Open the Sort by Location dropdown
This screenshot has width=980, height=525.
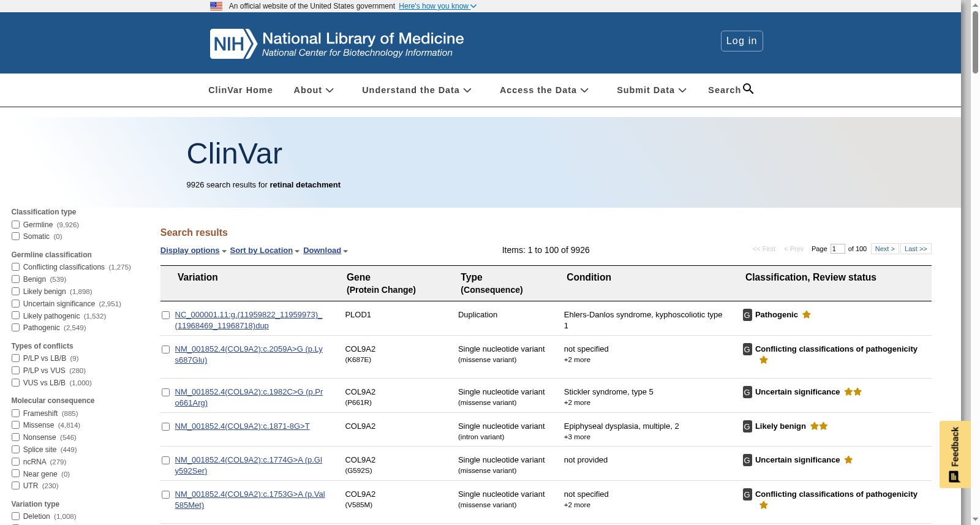pyautogui.click(x=265, y=251)
